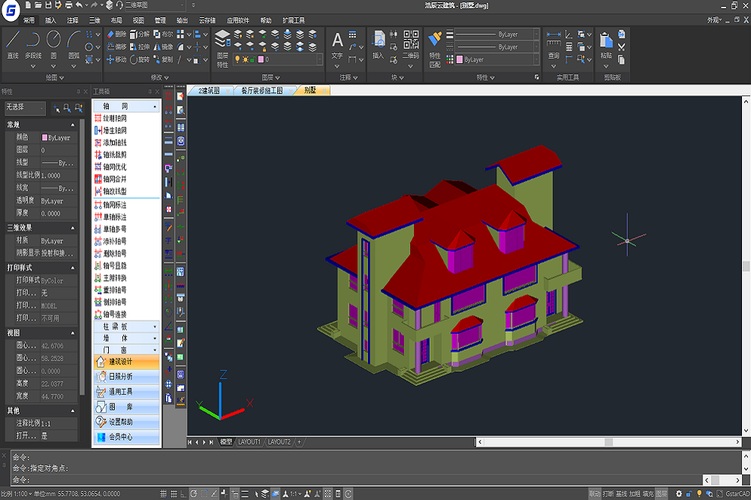751x500 pixels.
Task: Open 日照分析 in the tool palette
Action: (126, 377)
